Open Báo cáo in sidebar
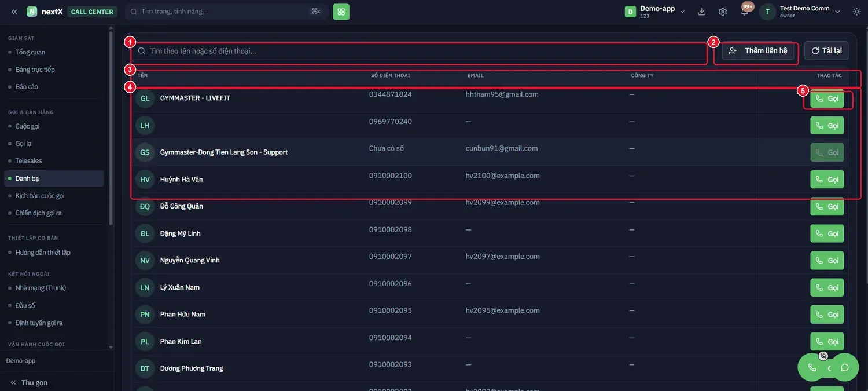The height and width of the screenshot is (391, 868). pyautogui.click(x=27, y=87)
